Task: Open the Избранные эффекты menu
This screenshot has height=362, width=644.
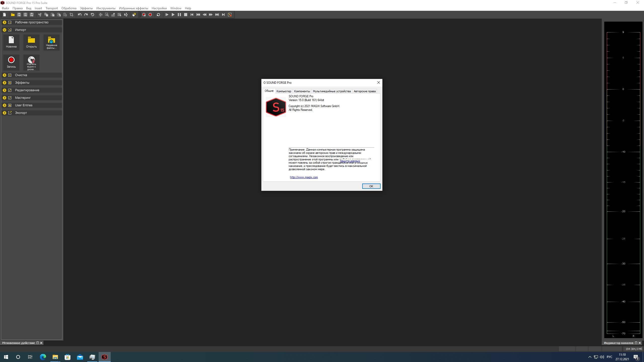Action: coord(134,8)
